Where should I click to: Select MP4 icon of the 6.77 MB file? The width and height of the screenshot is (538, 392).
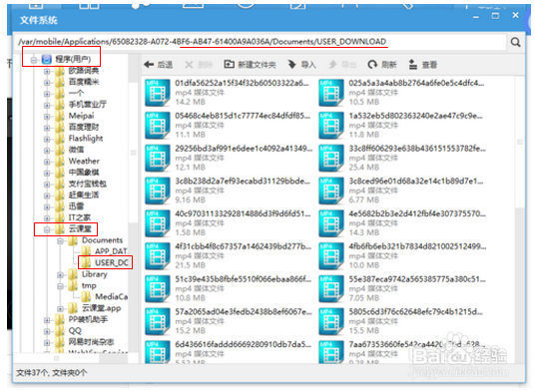coord(331,191)
